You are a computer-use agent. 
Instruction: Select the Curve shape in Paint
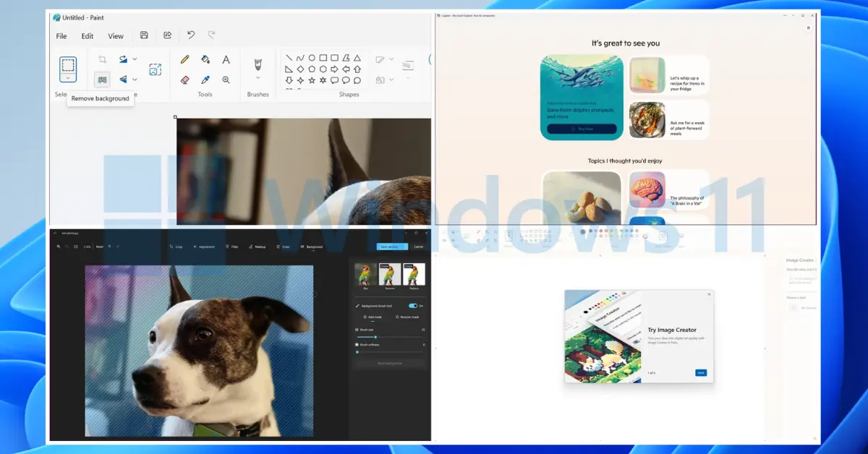pos(300,58)
